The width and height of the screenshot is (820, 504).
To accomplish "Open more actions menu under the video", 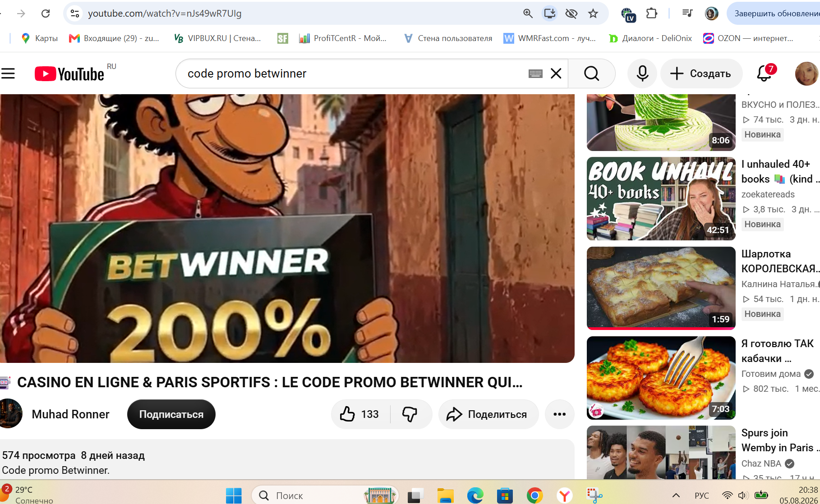I will 559,414.
